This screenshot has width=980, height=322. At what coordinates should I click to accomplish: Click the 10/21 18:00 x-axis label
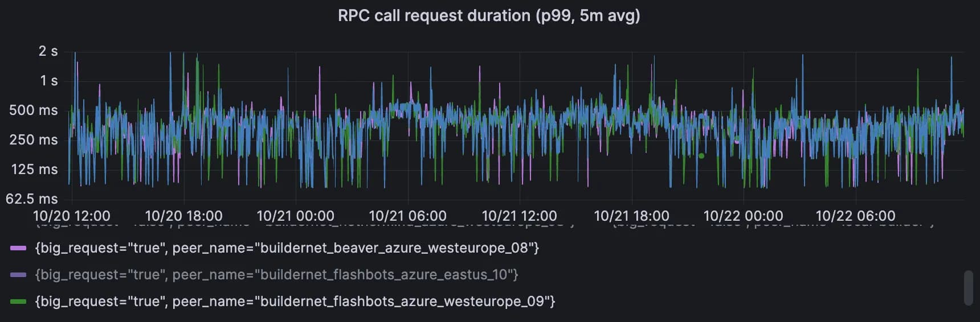(x=631, y=216)
